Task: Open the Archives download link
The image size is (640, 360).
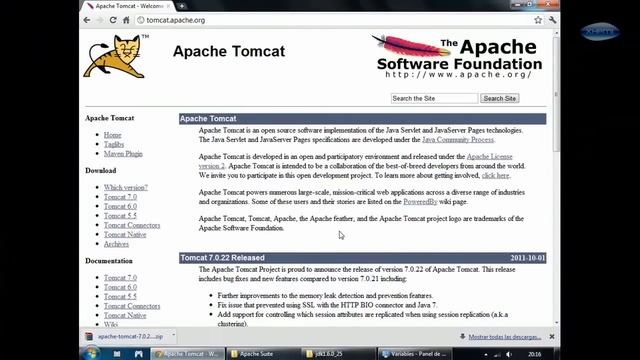Action: [116, 244]
